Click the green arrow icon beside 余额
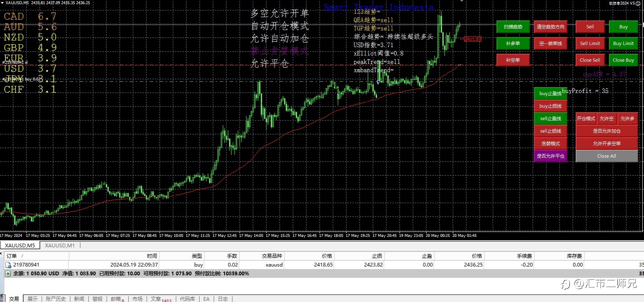Screen dimensions: 644x302 click(8, 274)
